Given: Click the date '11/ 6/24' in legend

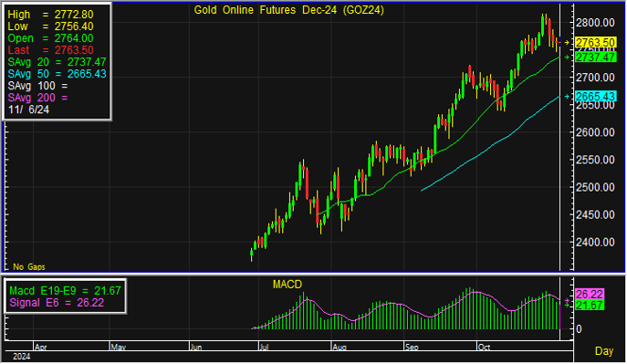Looking at the screenshot, I should click(28, 109).
